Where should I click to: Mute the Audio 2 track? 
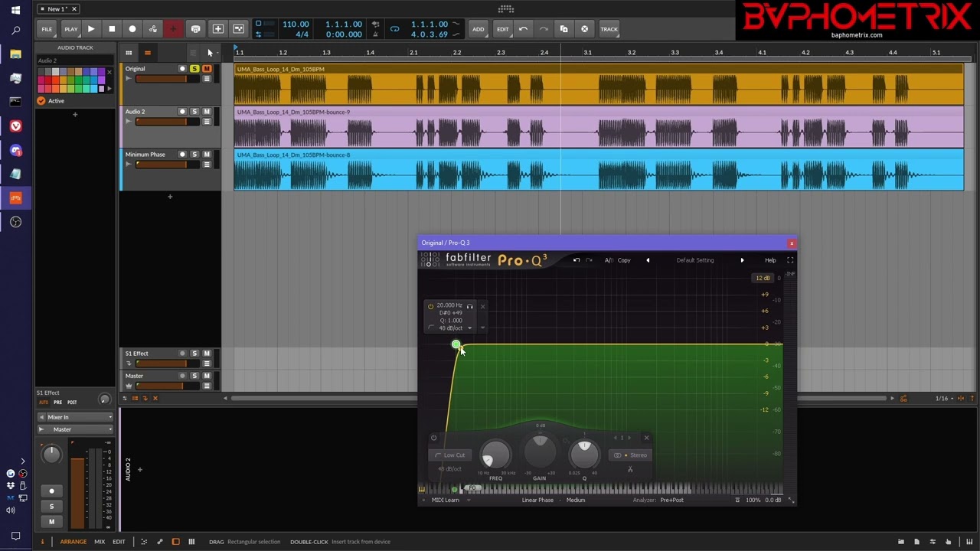tap(207, 112)
